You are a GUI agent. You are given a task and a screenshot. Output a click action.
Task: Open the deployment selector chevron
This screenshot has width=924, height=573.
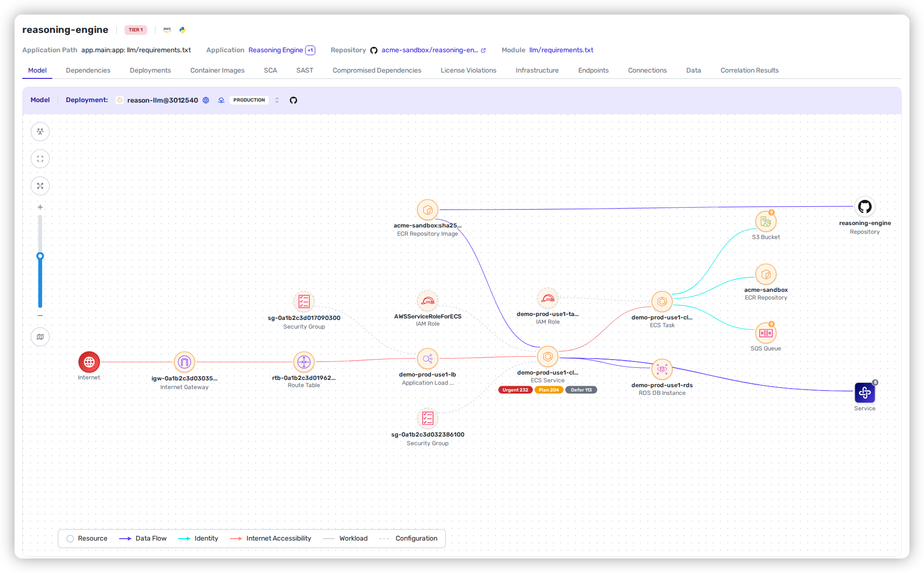277,100
